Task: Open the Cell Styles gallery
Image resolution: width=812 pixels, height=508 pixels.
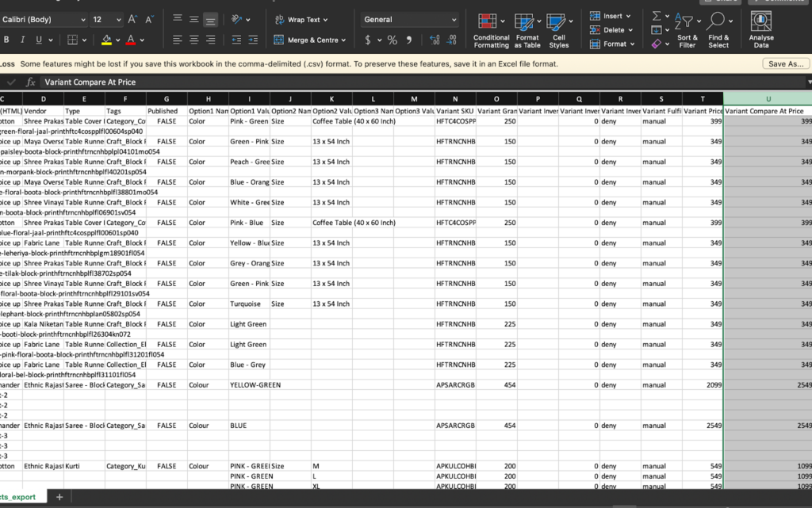Action: (x=558, y=31)
